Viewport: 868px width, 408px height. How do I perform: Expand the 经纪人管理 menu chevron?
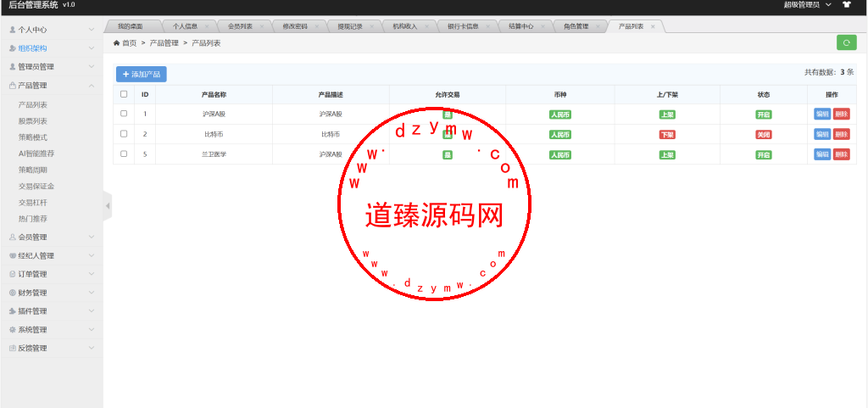[x=92, y=256]
